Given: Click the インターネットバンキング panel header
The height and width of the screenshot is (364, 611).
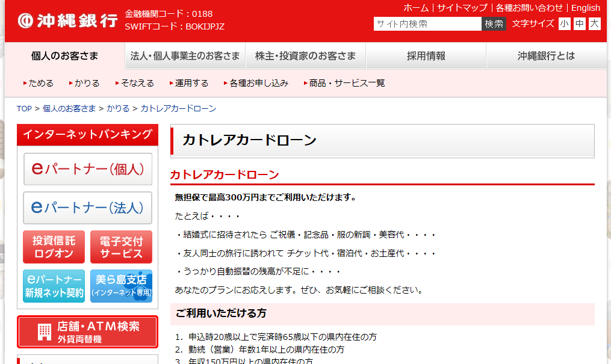Looking at the screenshot, I should click(88, 135).
